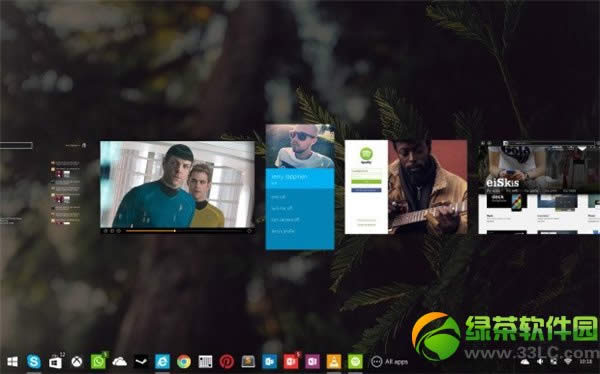
Task: Open the Windows Start button
Action: pyautogui.click(x=12, y=362)
